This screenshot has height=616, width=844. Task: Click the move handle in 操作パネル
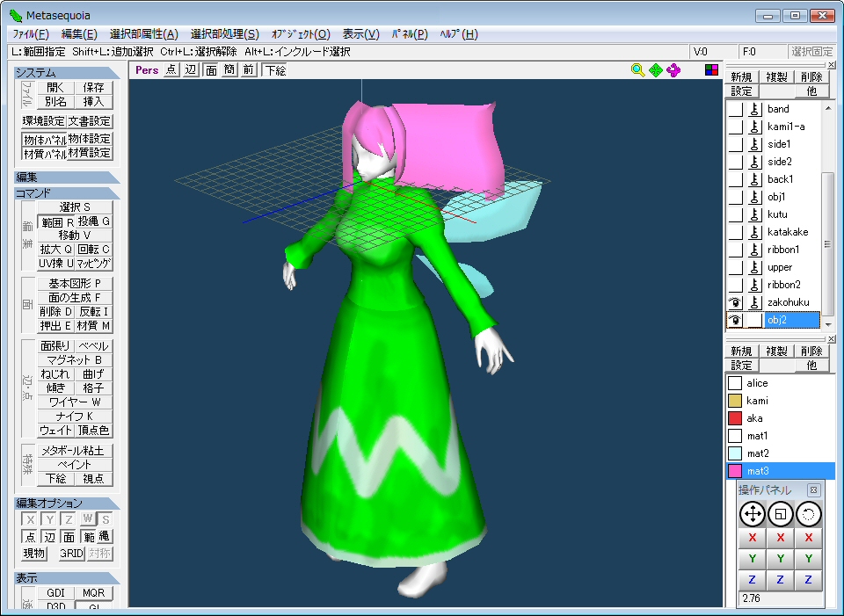752,514
